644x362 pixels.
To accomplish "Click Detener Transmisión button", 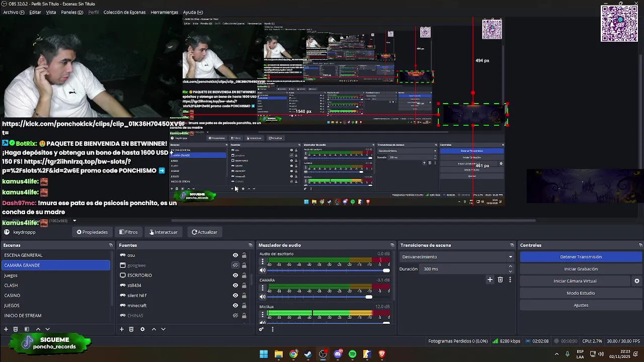I will (581, 257).
